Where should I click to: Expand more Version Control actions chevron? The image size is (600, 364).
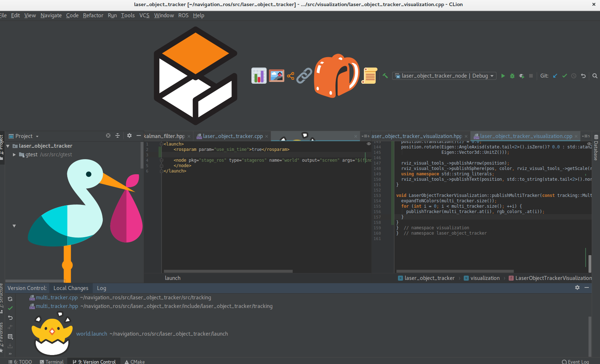(x=10, y=354)
